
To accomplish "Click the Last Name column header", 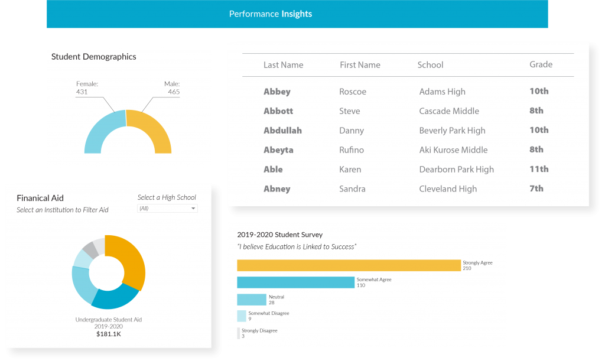I will (283, 65).
